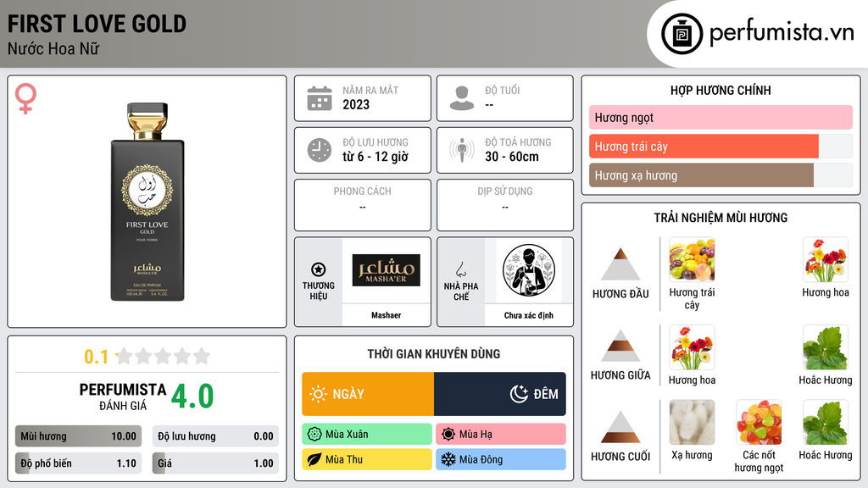Select Các nốt hương ngọt candy image
The image size is (868, 488).
point(759,423)
